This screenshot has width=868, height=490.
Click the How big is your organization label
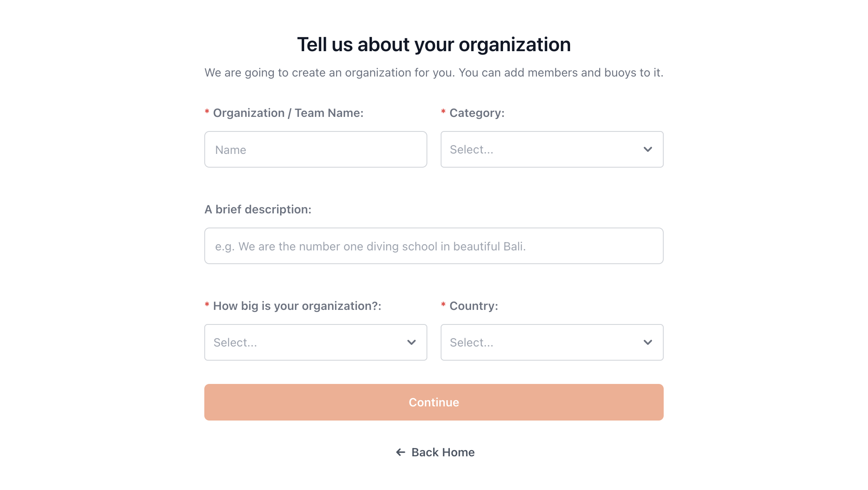pyautogui.click(x=297, y=306)
